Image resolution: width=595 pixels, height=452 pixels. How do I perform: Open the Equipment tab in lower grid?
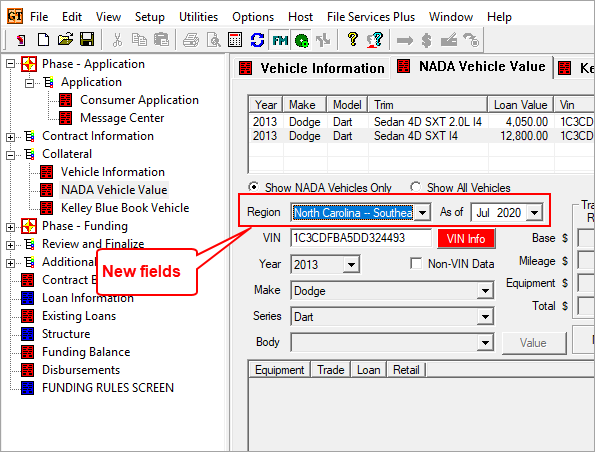pos(279,370)
